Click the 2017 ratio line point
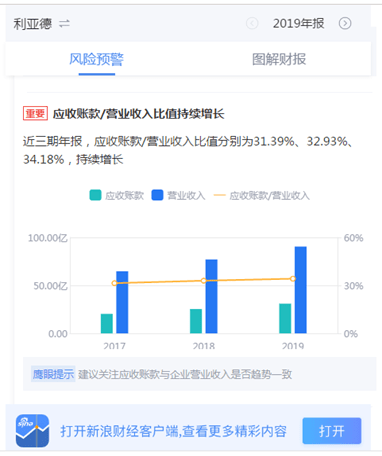 [x=114, y=283]
